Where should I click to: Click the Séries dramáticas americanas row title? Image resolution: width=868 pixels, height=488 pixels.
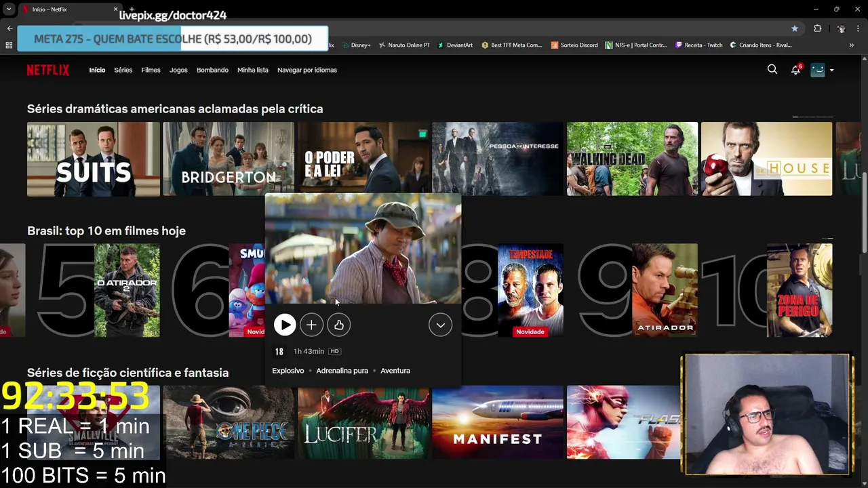[x=175, y=109]
